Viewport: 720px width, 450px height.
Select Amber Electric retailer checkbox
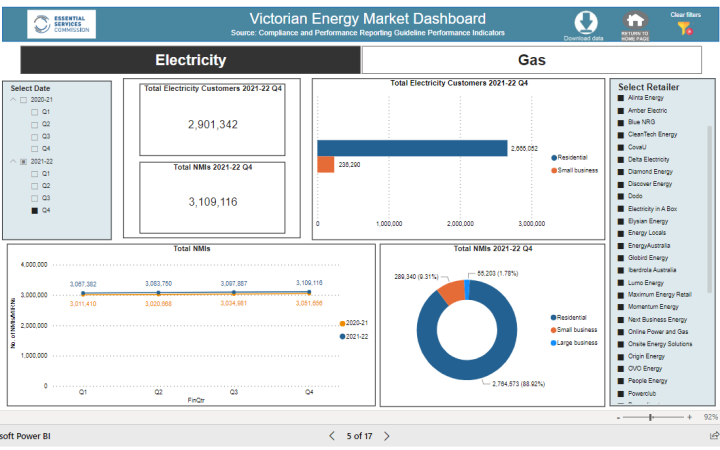[x=621, y=111]
